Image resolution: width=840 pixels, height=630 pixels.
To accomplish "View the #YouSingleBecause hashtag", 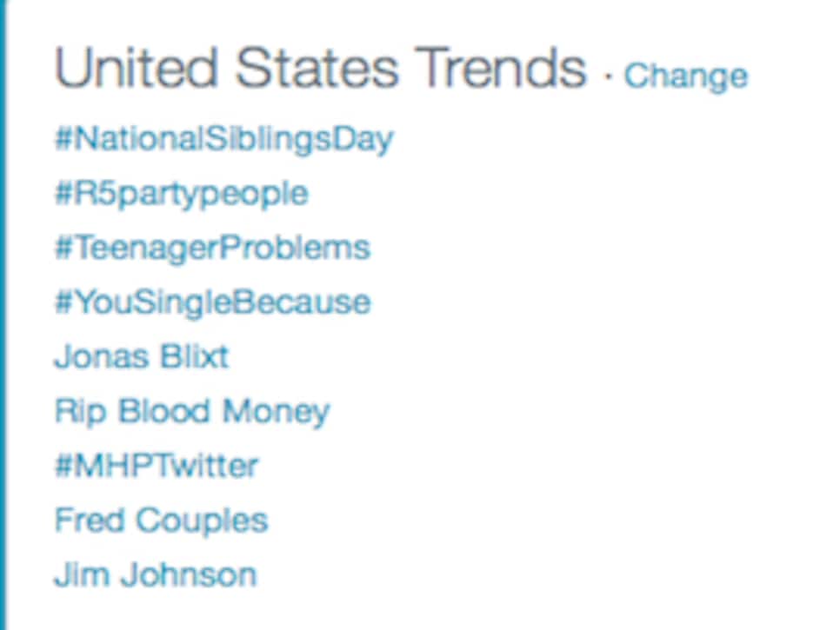I will [213, 302].
